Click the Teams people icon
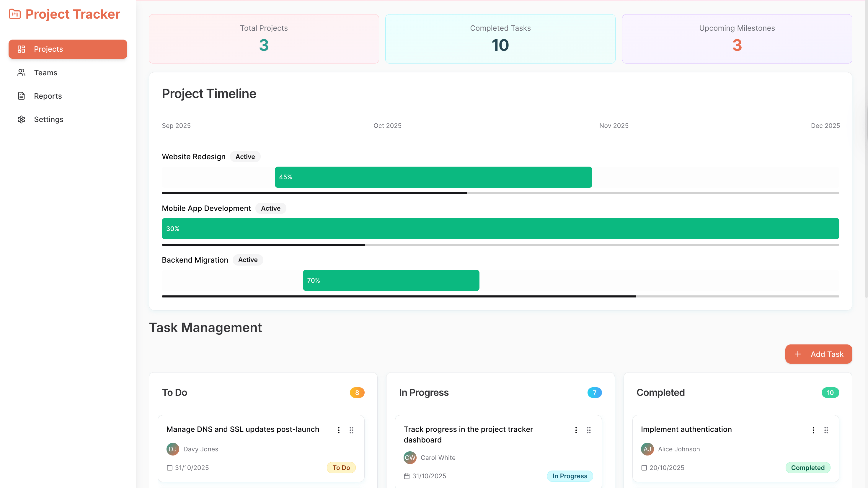This screenshot has width=868, height=488. pos(21,72)
